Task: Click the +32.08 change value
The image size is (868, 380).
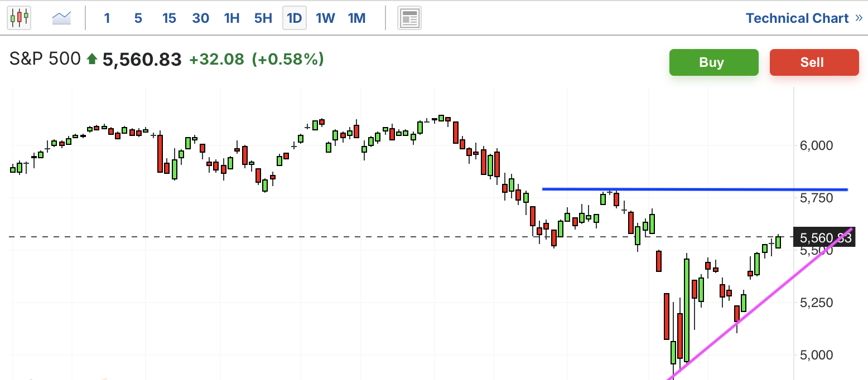Action: (216, 59)
